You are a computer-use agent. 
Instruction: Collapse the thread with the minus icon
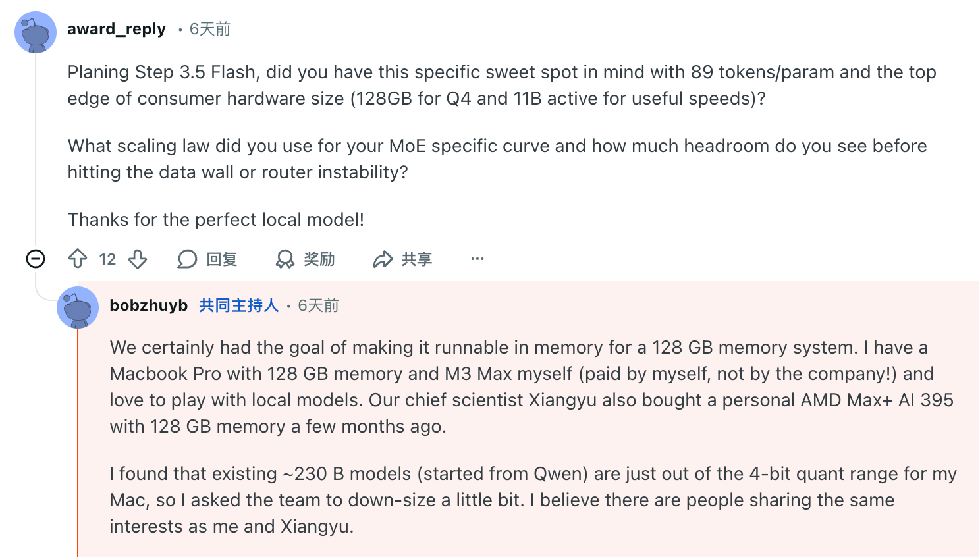pyautogui.click(x=35, y=259)
